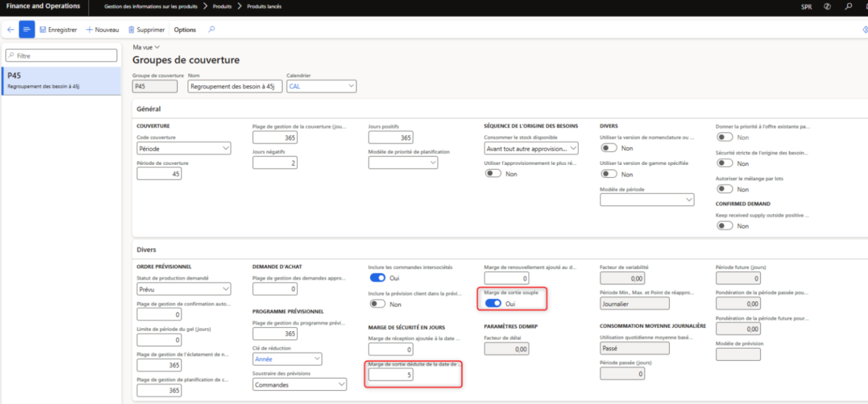Go back with the arrow icon
The height and width of the screenshot is (404, 868).
click(x=11, y=30)
